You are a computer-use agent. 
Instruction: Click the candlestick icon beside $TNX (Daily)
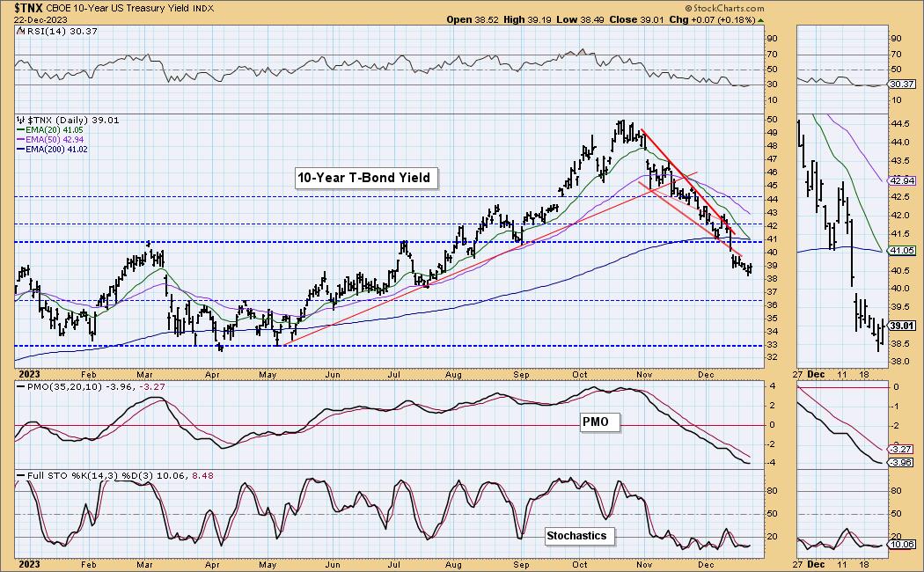[x=20, y=121]
